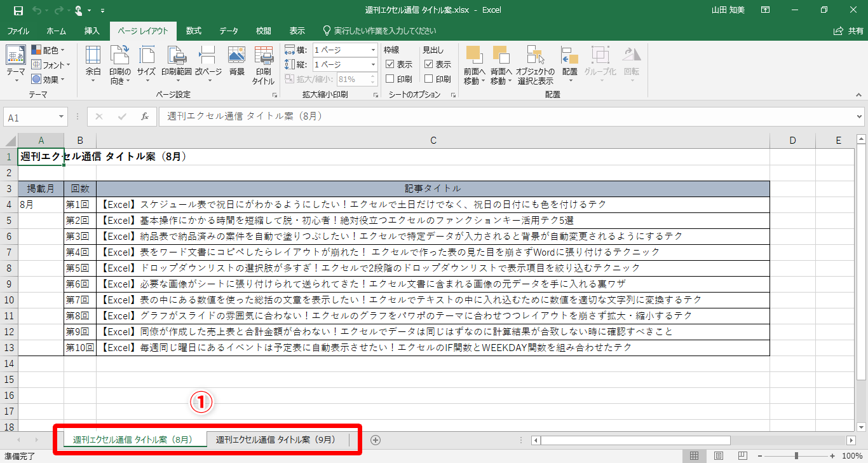The height and width of the screenshot is (463, 868).
Task: Expand the Name Box dropdown arrow
Action: [62, 117]
